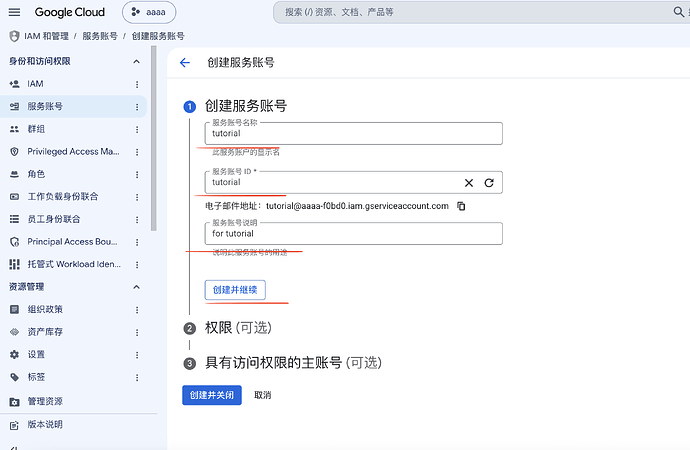This screenshot has width=690, height=450.
Task: Open 标签 sidebar item
Action: (x=73, y=377)
